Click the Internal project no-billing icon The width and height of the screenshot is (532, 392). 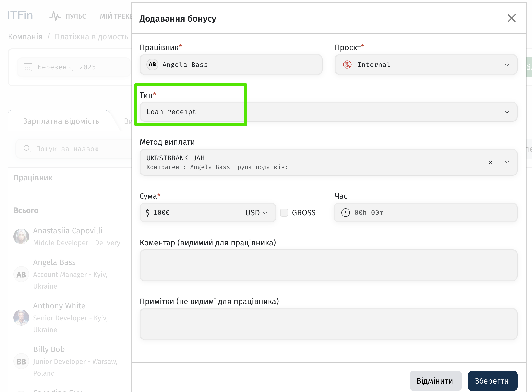coord(347,65)
